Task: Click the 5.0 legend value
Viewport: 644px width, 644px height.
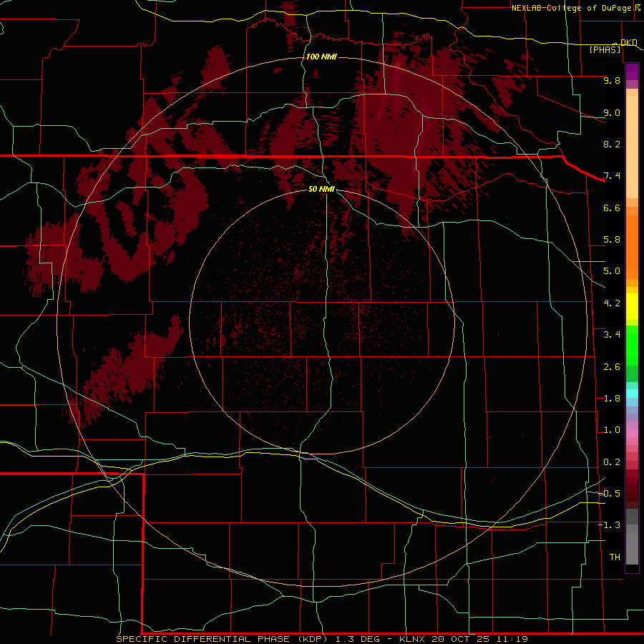Action: tap(612, 271)
